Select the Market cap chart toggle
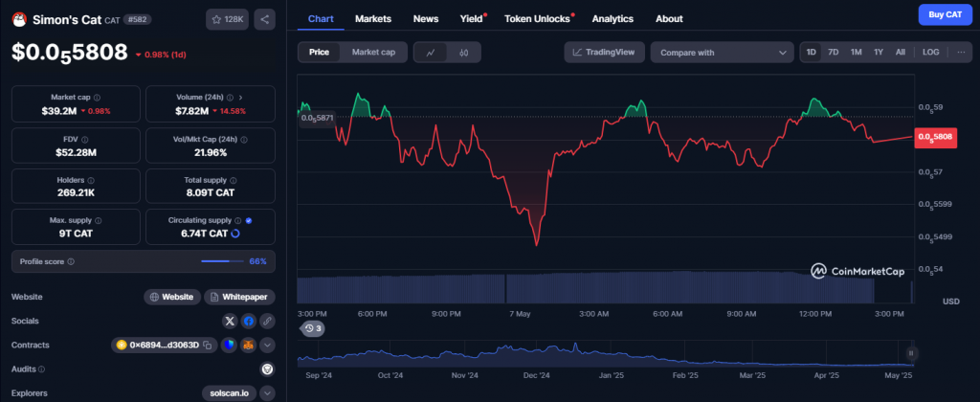980x402 pixels. point(373,53)
